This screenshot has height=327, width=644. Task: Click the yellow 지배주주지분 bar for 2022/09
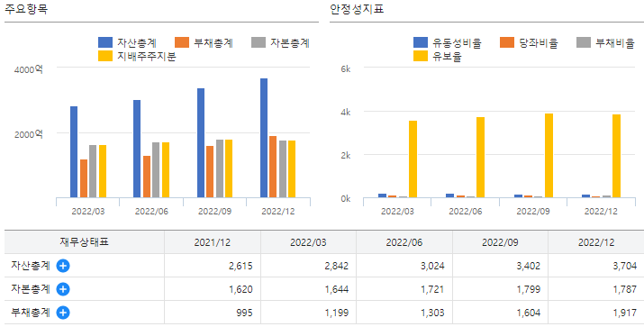coord(229,168)
